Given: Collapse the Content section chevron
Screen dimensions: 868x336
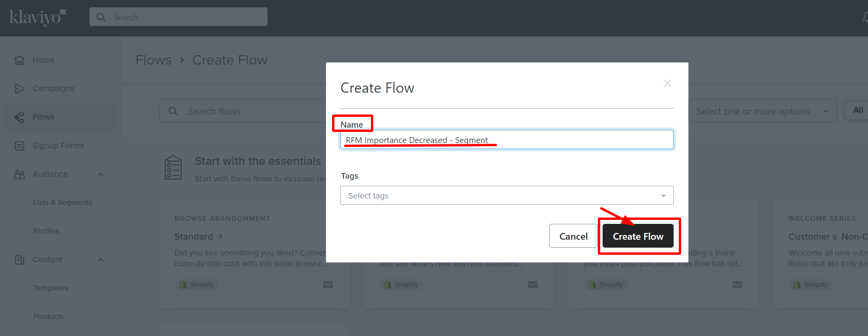Looking at the screenshot, I should 101,260.
